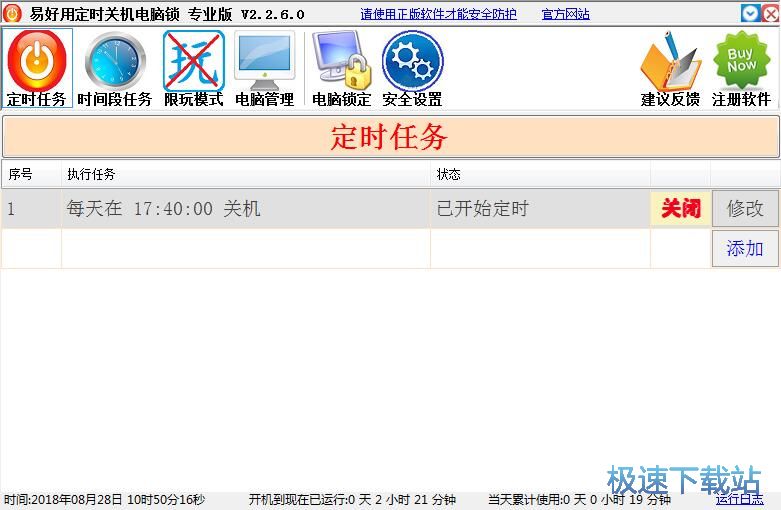Click 当天累计使用 usage text
The height and width of the screenshot is (510, 781).
[579, 500]
